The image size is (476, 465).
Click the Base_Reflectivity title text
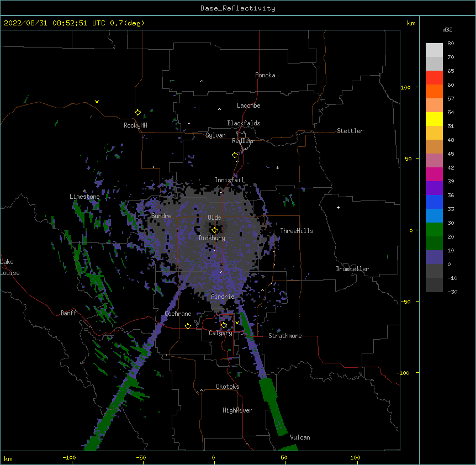[238, 8]
